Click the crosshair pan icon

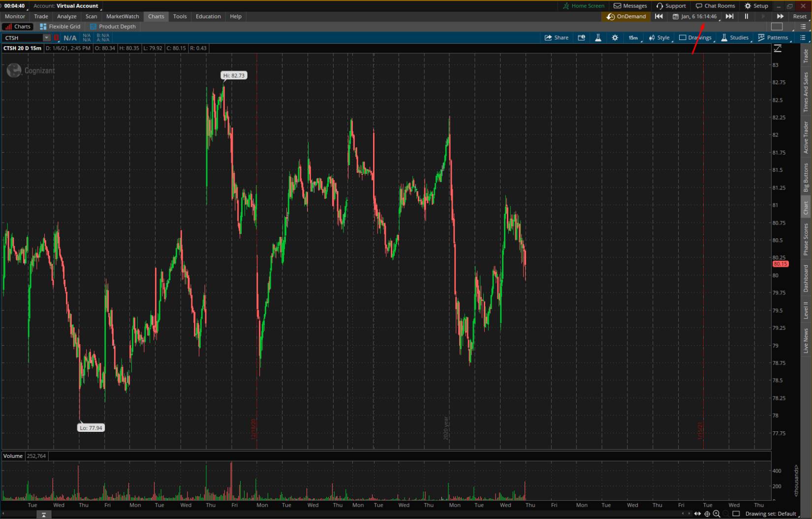[707, 514]
